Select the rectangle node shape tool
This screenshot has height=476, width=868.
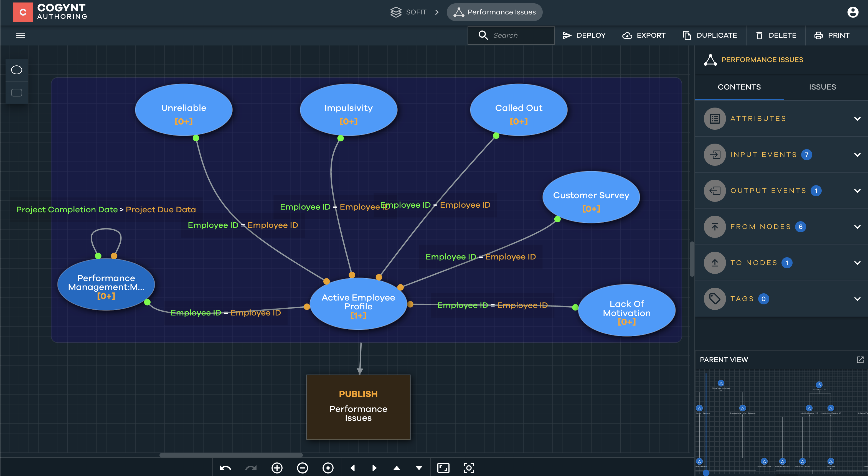pyautogui.click(x=16, y=92)
